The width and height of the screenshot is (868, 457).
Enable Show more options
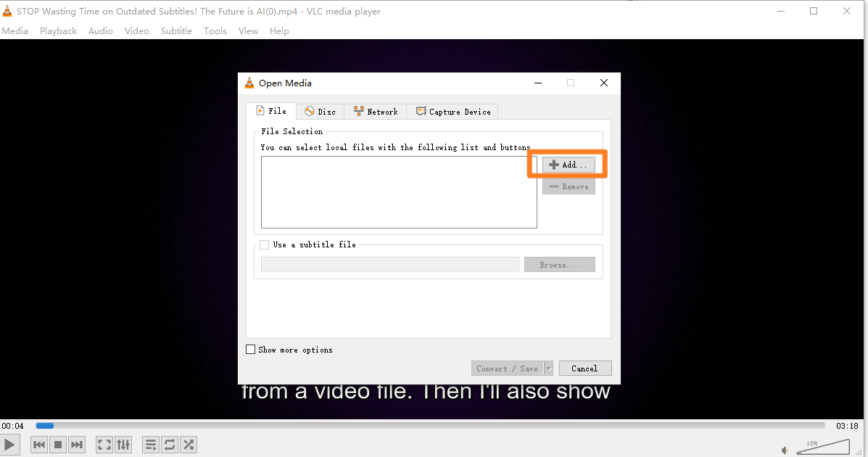251,350
